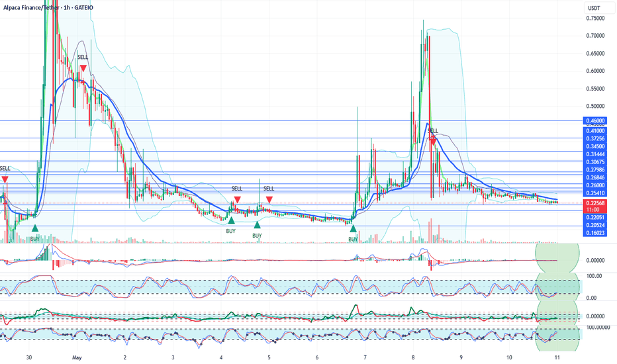Select the SELL arrow just before May 5
The height and width of the screenshot is (364, 617).
[269, 199]
